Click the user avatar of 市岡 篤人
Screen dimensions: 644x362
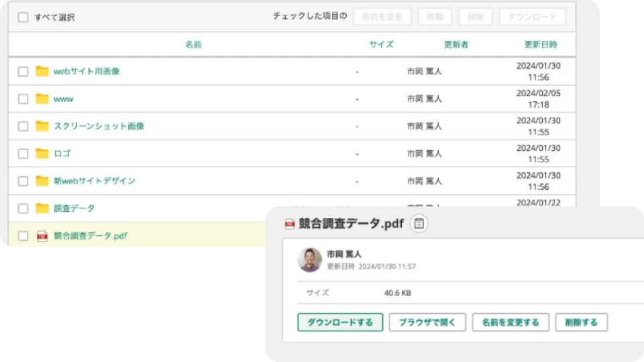pos(310,260)
